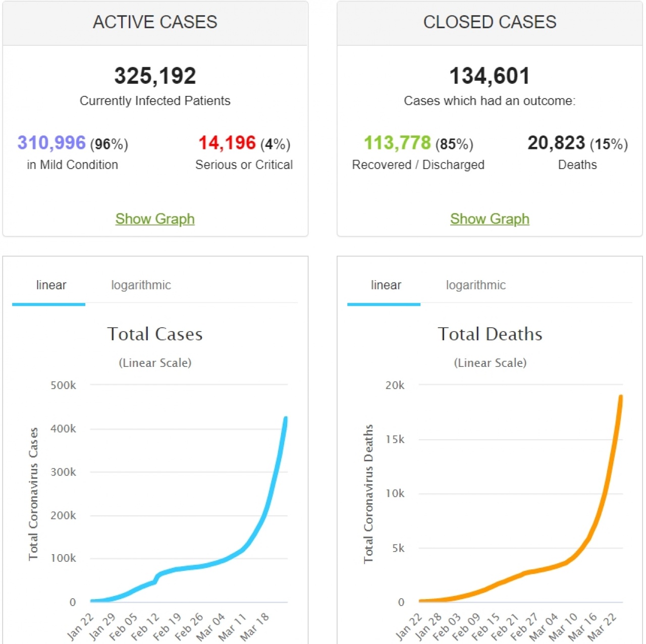Click the 310,996 mild condition figure
This screenshot has width=646, height=644.
point(51,143)
